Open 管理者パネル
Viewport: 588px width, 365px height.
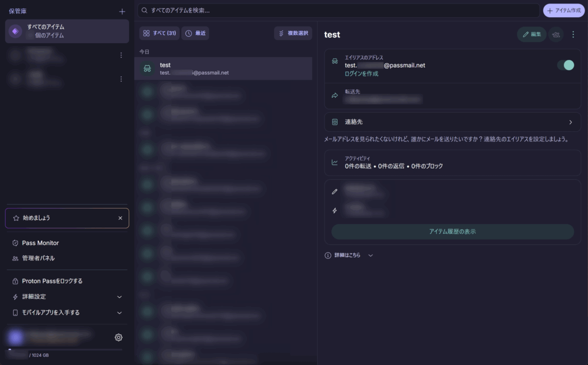pos(38,258)
